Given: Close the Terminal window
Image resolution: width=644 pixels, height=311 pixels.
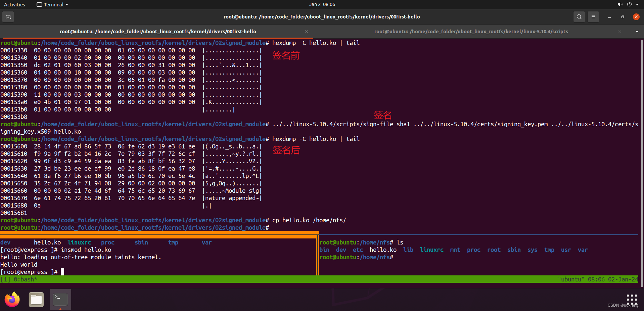Looking at the screenshot, I should [x=636, y=17].
